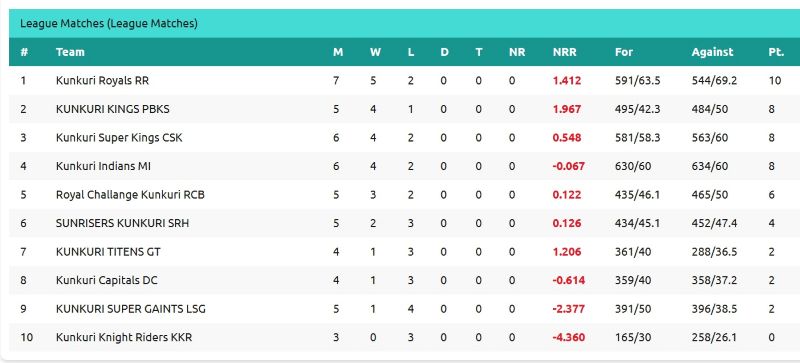This screenshot has width=800, height=363.
Task: Click the Against column header
Action: pos(712,52)
